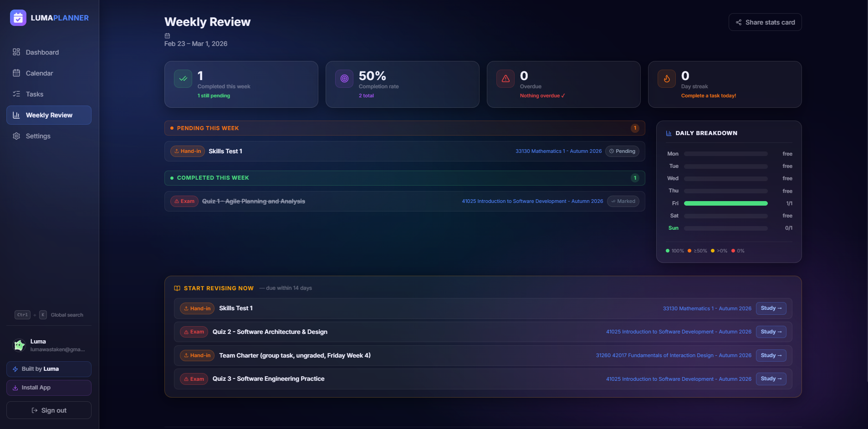Toggle the Pending status on Skills Test 1
The height and width of the screenshot is (429, 868).
pyautogui.click(x=622, y=151)
